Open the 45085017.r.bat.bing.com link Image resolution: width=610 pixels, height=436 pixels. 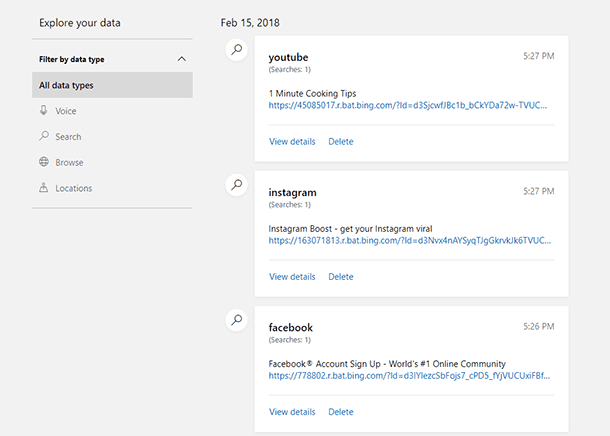[408, 105]
